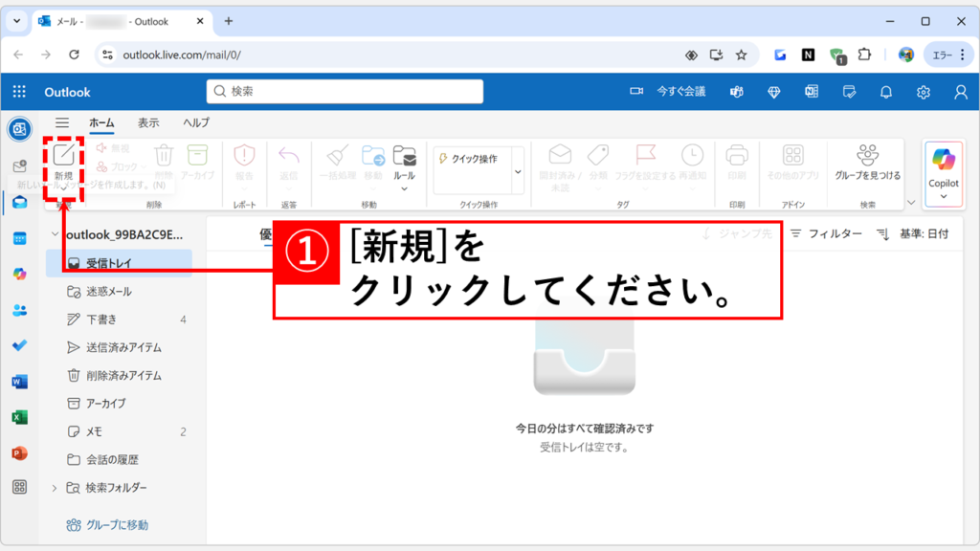Image resolution: width=980 pixels, height=551 pixels.
Task: Expand the 検索フォルダー tree node
Action: 55,488
